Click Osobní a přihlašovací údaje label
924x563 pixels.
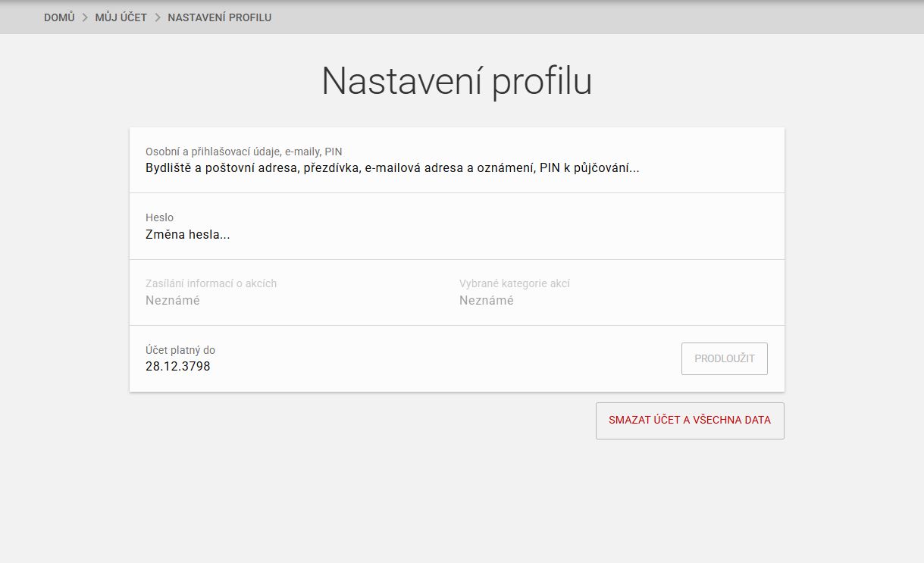tap(243, 152)
